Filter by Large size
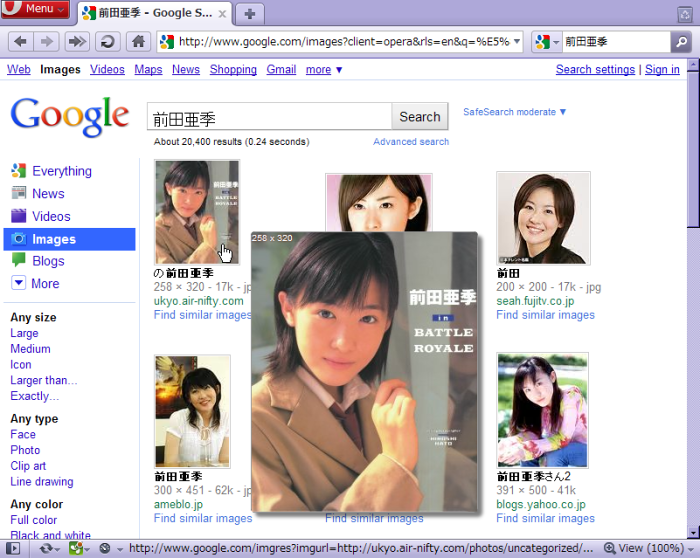This screenshot has width=700, height=558. click(24, 333)
